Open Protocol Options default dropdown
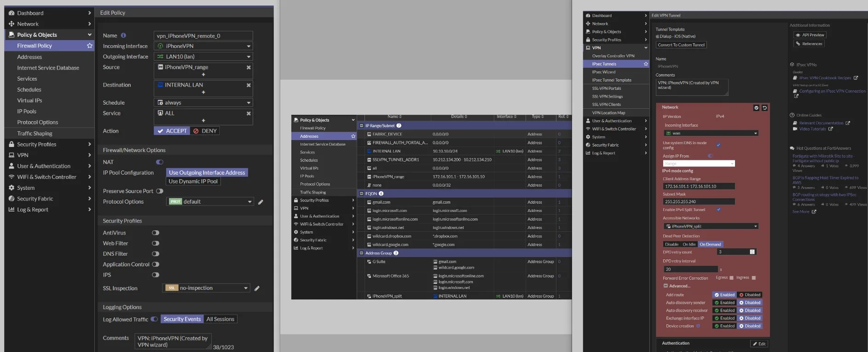Viewport: 868px width, 352px height. [210, 202]
